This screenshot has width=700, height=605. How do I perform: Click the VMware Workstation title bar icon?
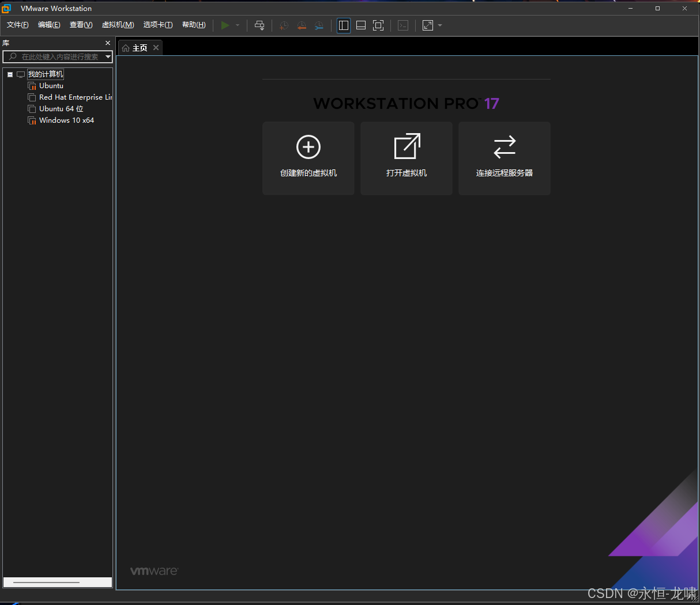(x=6, y=8)
